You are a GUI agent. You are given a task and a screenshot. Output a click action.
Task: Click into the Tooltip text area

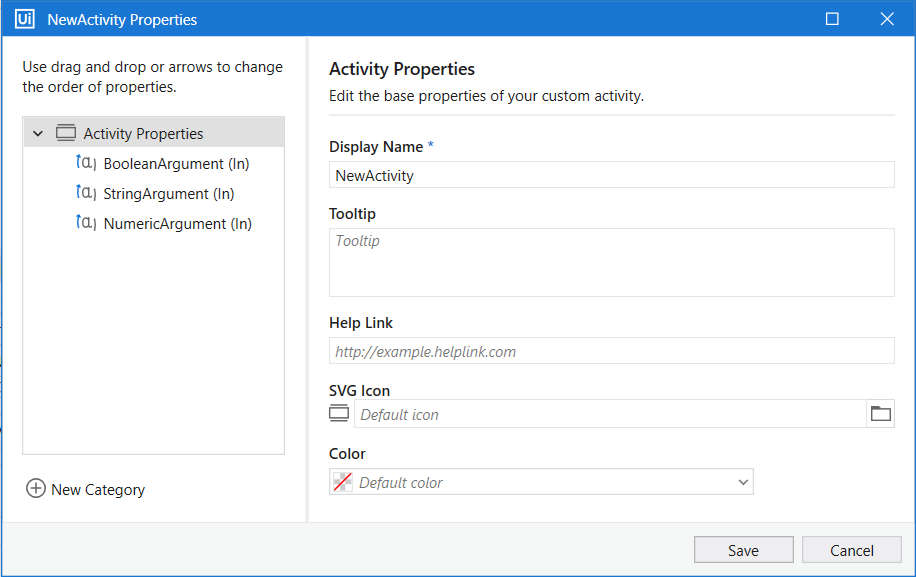coord(611,262)
